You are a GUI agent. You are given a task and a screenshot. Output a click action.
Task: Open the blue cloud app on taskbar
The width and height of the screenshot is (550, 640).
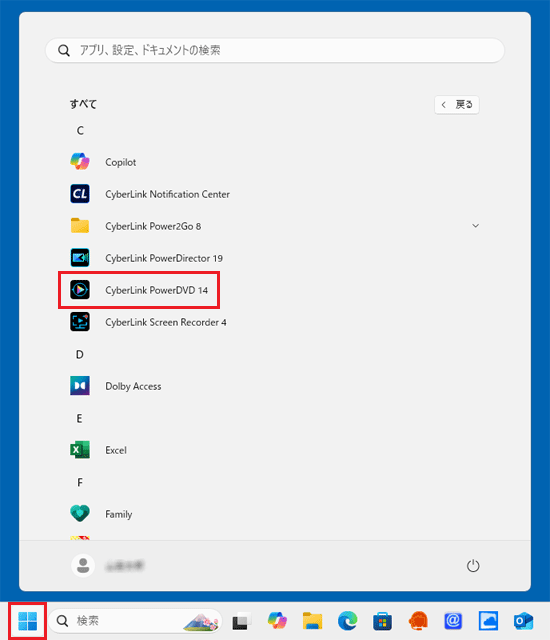[488, 621]
